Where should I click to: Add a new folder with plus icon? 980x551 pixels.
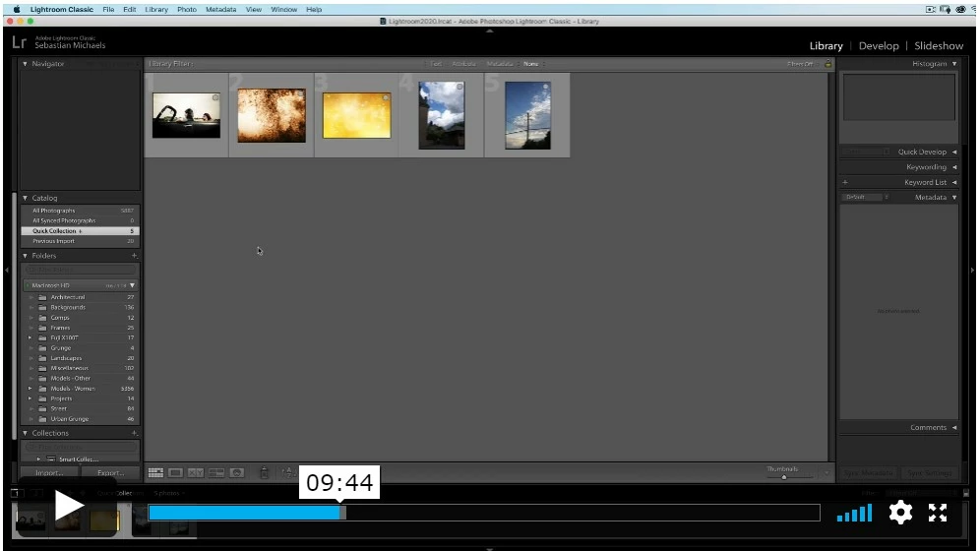click(x=134, y=256)
